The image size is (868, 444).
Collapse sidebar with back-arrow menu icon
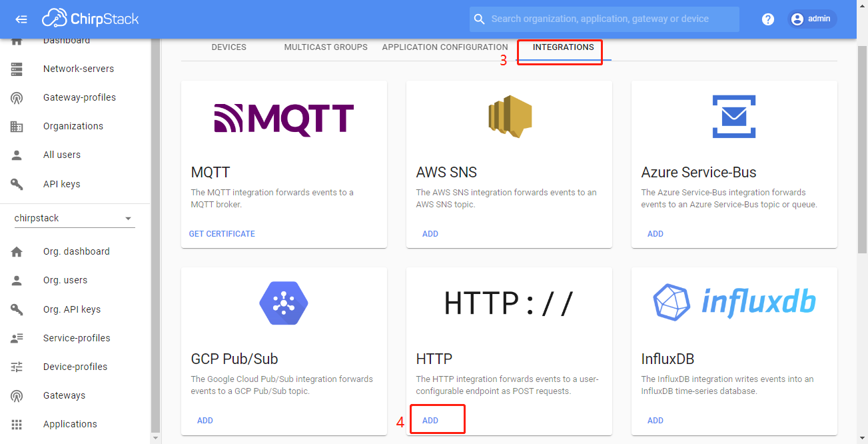coord(21,19)
